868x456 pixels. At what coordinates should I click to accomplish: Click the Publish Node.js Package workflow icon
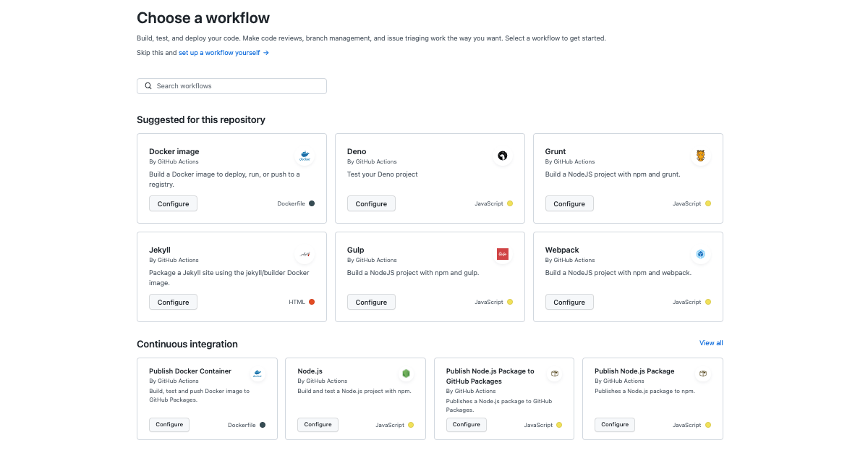click(x=702, y=374)
